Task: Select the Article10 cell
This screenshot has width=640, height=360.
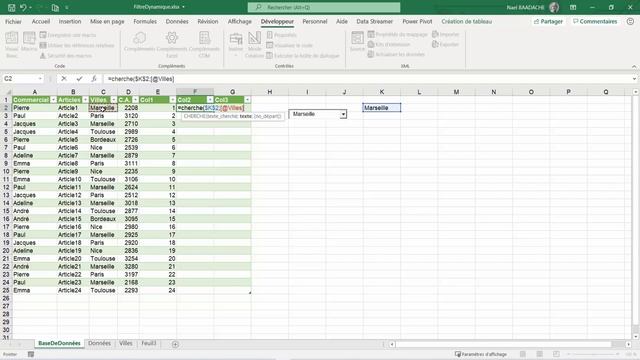Action: tap(73, 179)
